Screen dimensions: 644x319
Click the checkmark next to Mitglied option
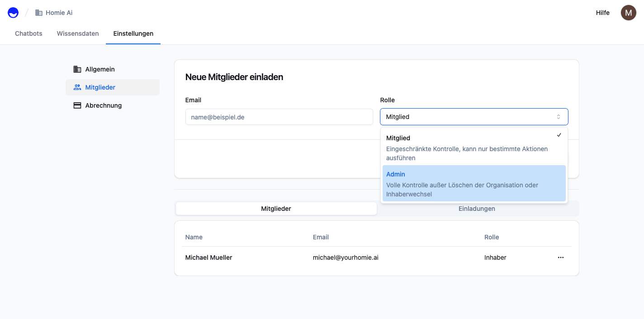click(x=559, y=135)
